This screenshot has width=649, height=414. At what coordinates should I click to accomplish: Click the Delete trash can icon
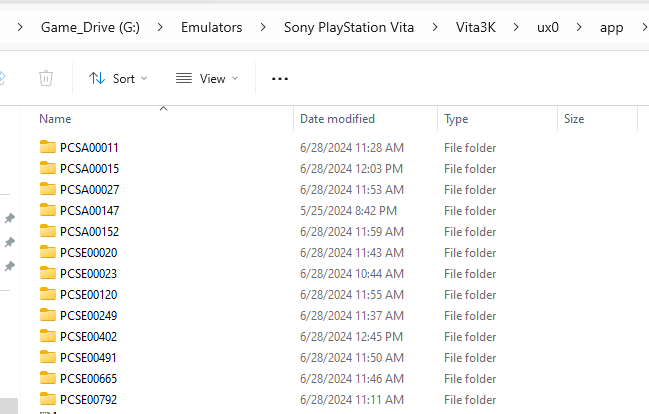coord(46,78)
